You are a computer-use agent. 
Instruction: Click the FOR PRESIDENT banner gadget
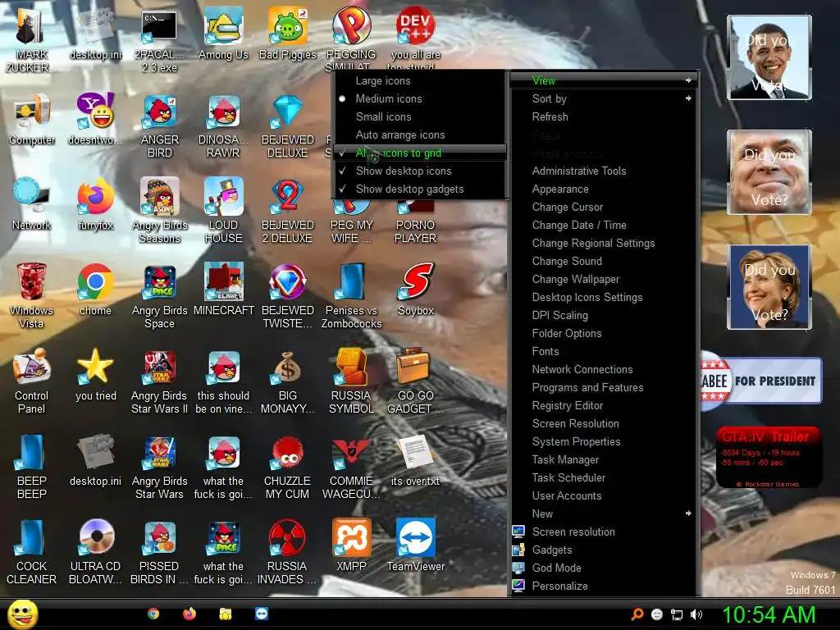pyautogui.click(x=761, y=381)
